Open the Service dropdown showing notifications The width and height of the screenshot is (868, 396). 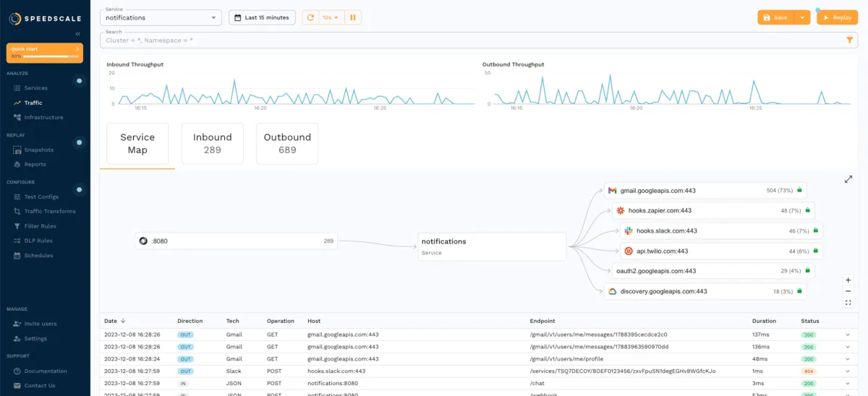click(161, 17)
